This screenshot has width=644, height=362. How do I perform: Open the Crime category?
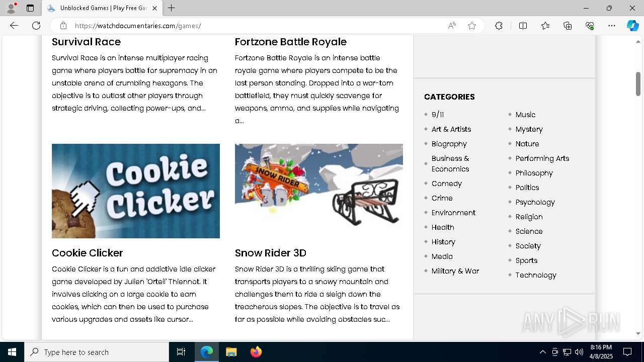(442, 198)
